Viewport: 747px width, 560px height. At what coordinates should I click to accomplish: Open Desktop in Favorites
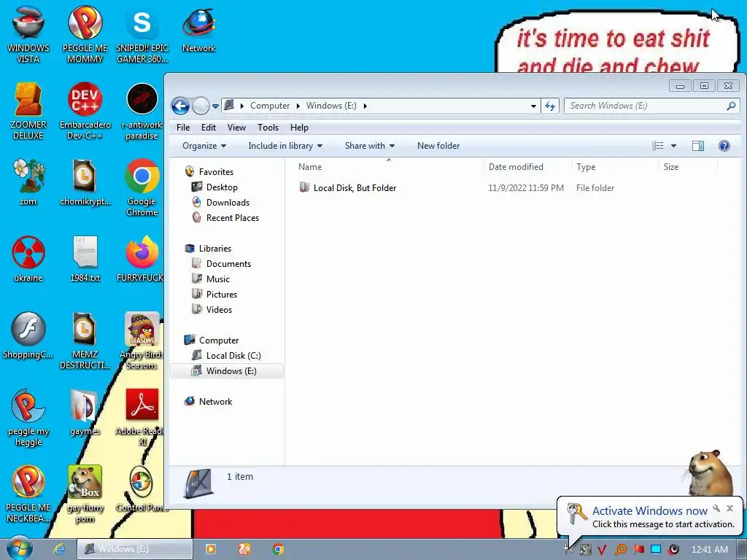tap(222, 187)
